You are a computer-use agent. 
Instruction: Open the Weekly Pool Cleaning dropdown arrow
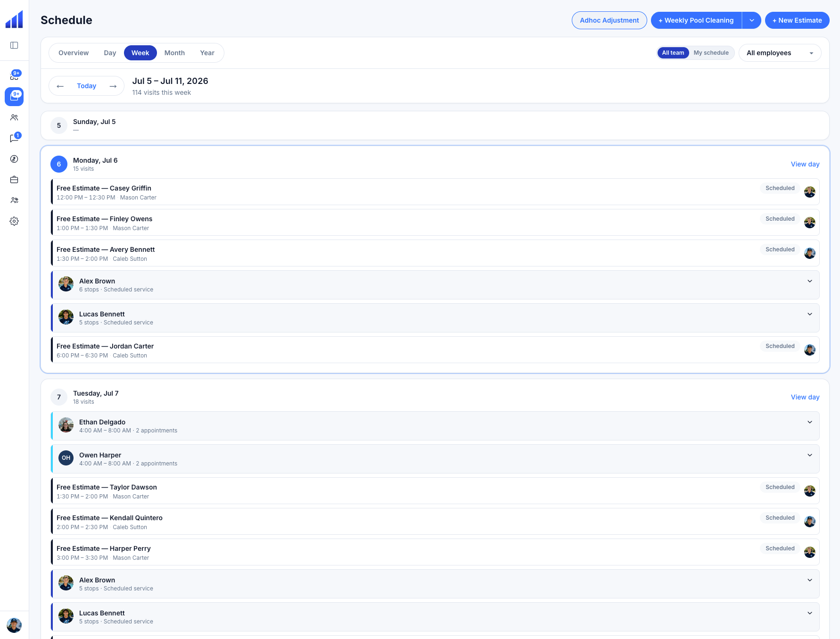(x=752, y=20)
